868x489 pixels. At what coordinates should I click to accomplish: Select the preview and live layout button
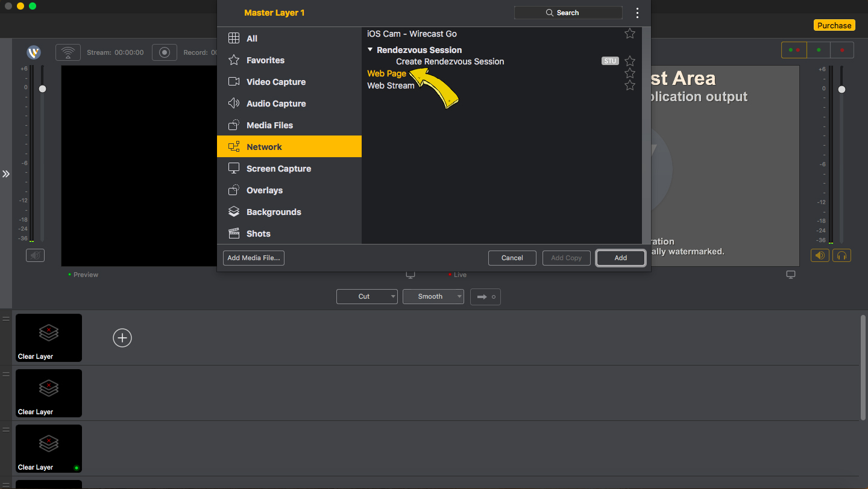click(x=794, y=50)
